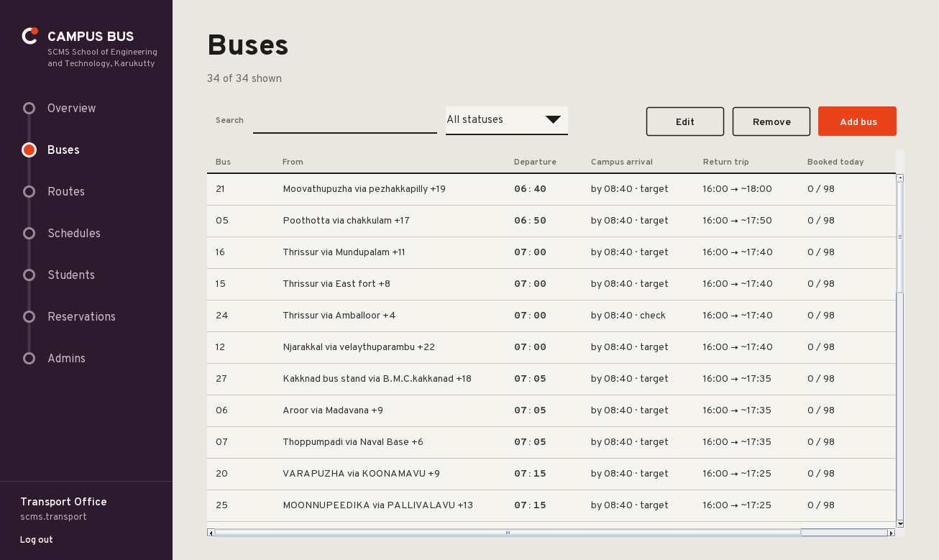Select Thrissur via Mundupalam +11 row
Image resolution: width=939 pixels, height=560 pixels.
point(551,252)
